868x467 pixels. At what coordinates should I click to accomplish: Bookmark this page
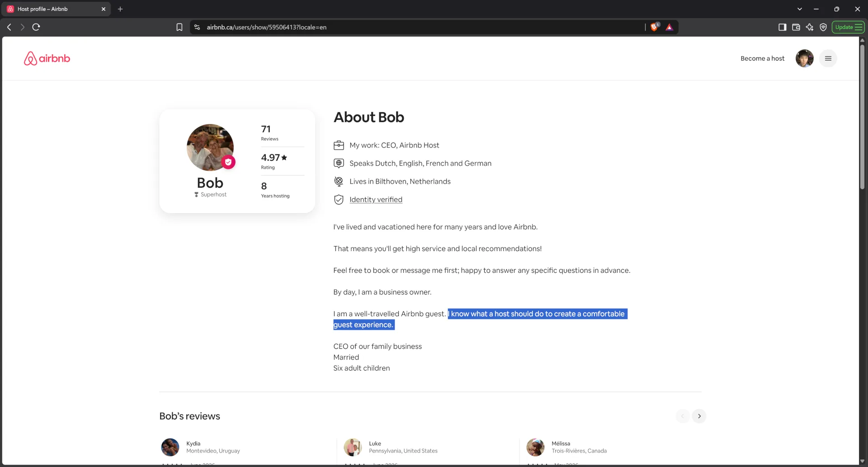pyautogui.click(x=179, y=27)
